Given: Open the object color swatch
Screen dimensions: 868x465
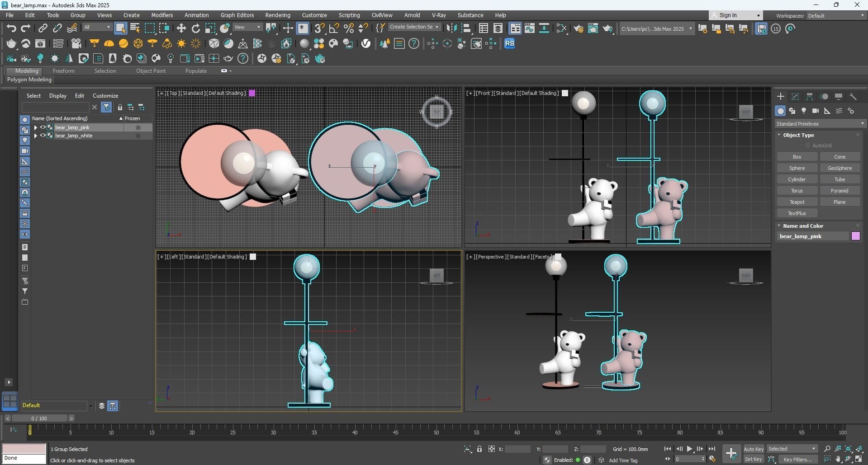Looking at the screenshot, I should click(855, 236).
